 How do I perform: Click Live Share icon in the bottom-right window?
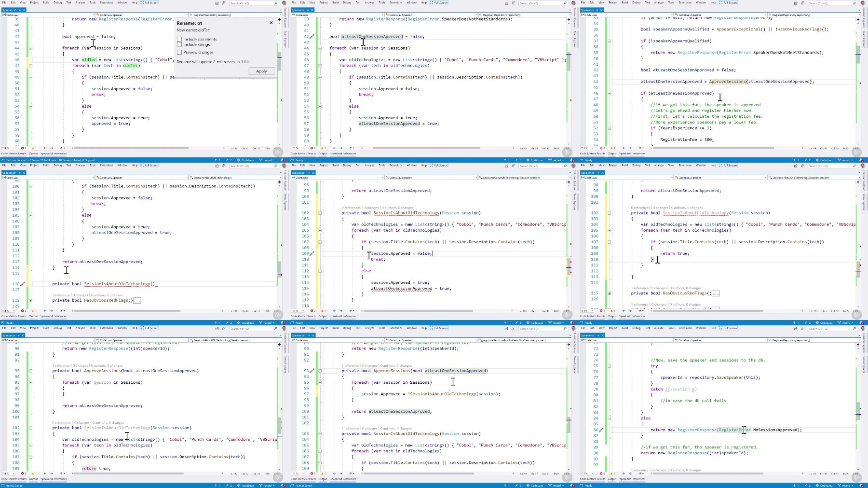click(x=796, y=328)
